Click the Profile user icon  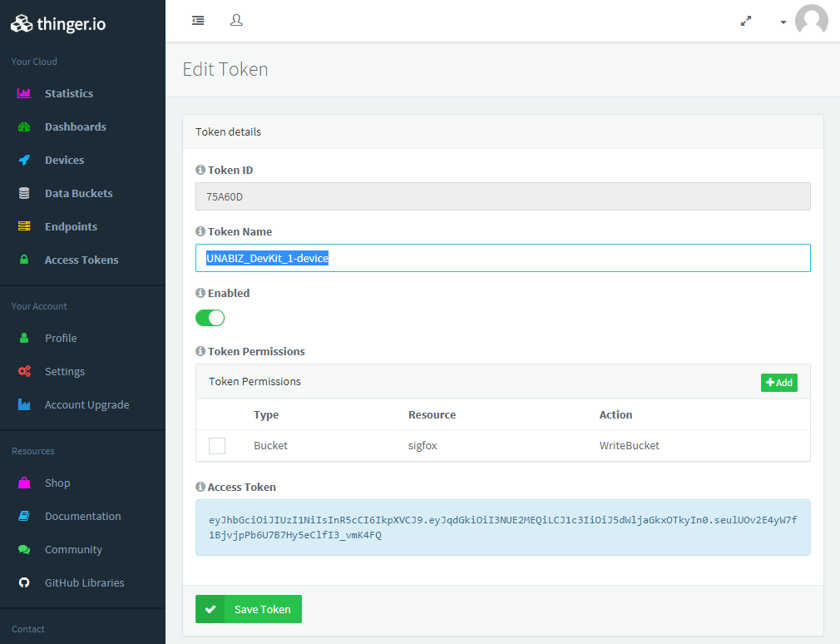[x=24, y=338]
